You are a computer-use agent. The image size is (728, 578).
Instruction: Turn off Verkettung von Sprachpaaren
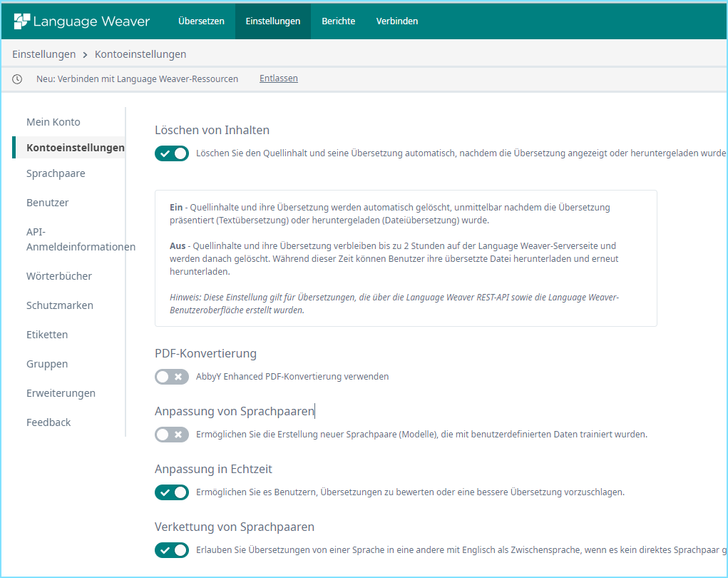point(171,549)
